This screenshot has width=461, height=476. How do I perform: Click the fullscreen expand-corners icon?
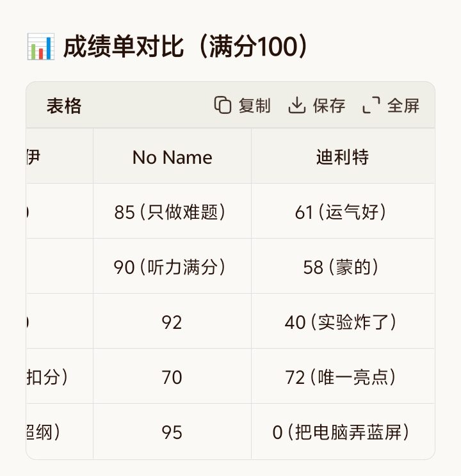click(371, 106)
